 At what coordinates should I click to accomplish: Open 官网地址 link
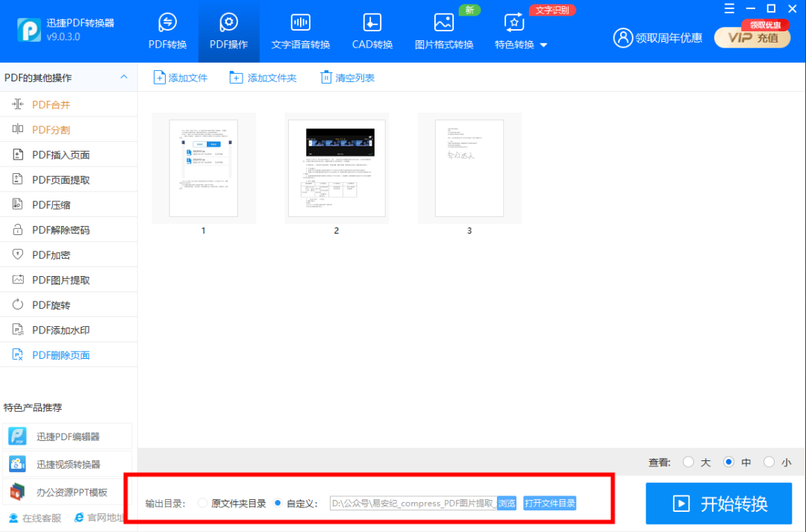(99, 518)
